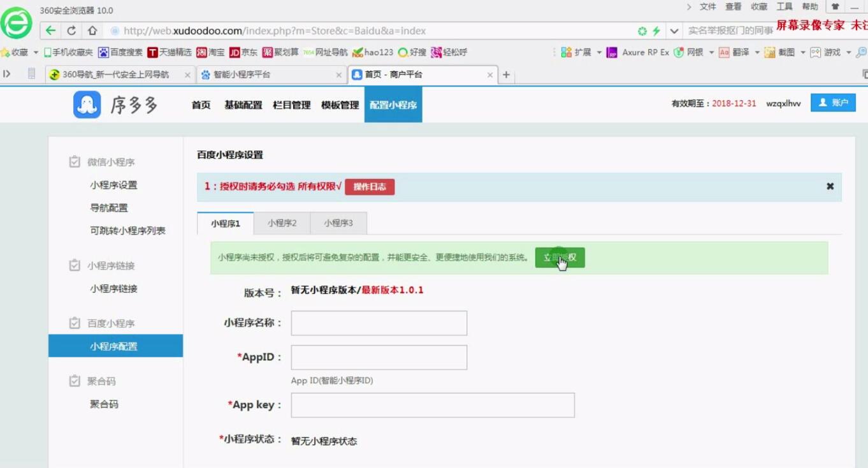This screenshot has width=868, height=468.
Task: Open the 操作日志 log button
Action: [x=370, y=187]
